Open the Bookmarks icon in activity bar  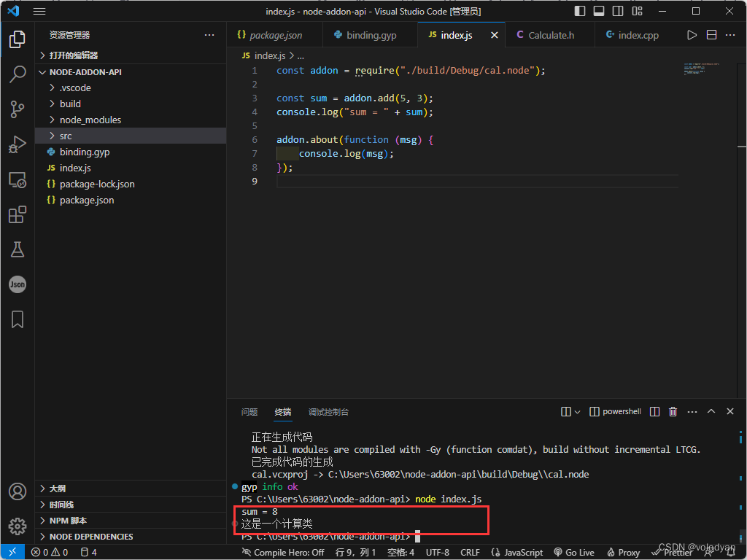(x=18, y=319)
